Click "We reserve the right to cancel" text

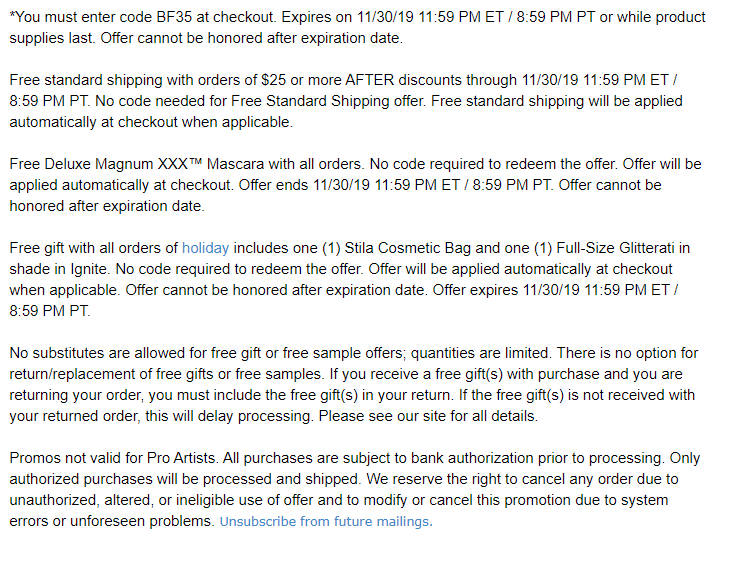[468, 479]
